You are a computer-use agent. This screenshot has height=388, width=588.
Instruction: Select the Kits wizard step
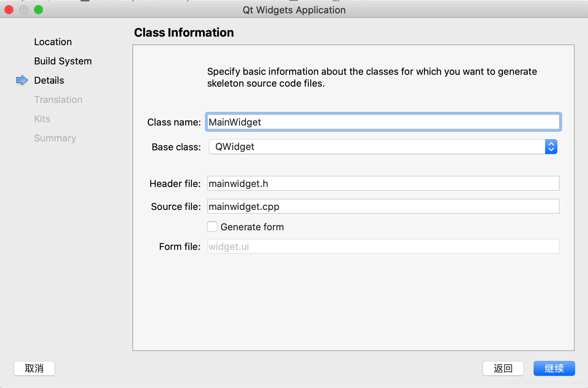click(x=42, y=119)
